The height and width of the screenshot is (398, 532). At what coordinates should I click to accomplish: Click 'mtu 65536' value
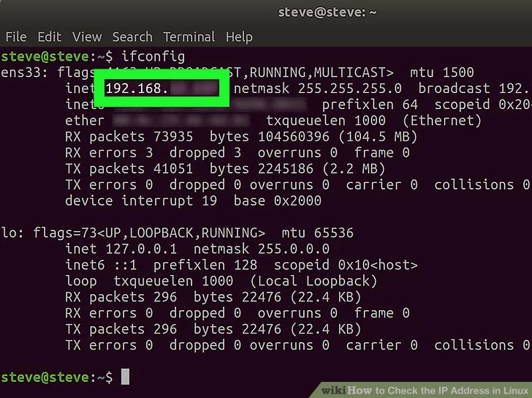[x=318, y=233]
